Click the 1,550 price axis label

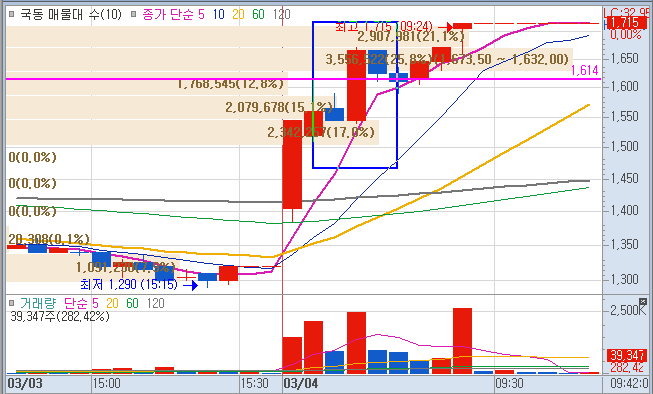(x=624, y=116)
